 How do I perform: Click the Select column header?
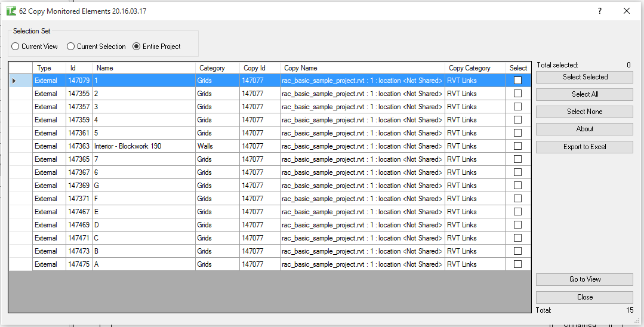pyautogui.click(x=518, y=68)
